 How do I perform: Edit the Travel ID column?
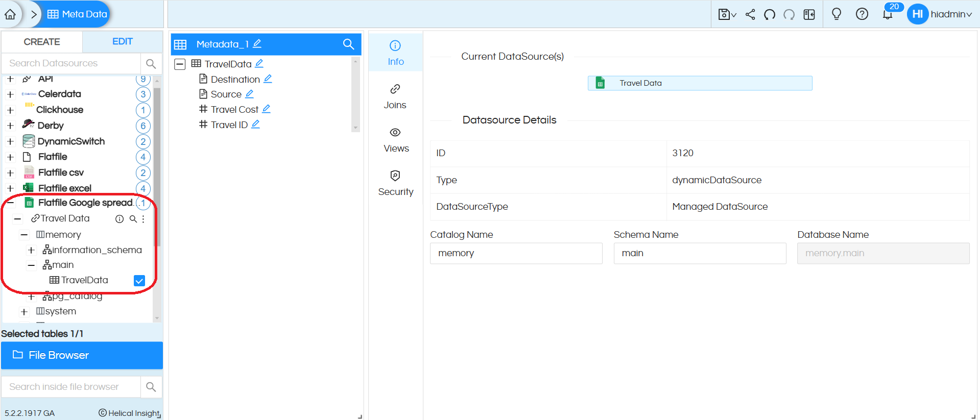point(256,124)
